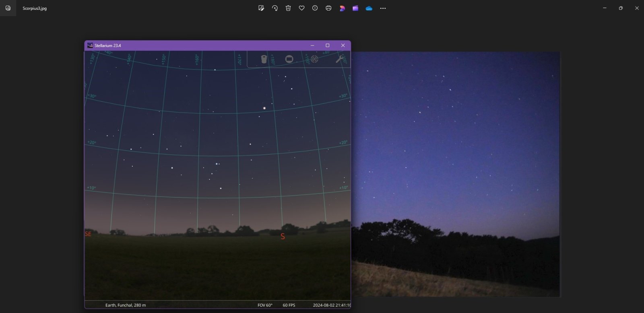The width and height of the screenshot is (644, 313).
Task: Click the Earth, Funchal location text
Action: (x=126, y=305)
